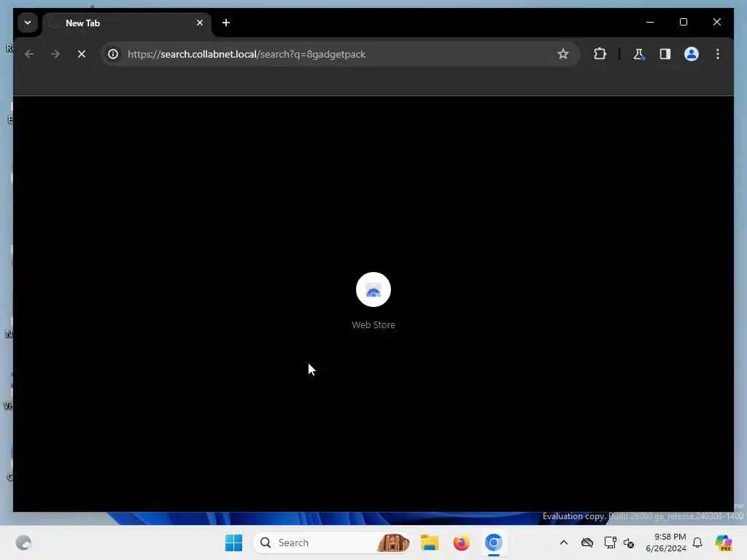Image resolution: width=747 pixels, height=560 pixels.
Task: Close the New Tab tab
Action: pyautogui.click(x=200, y=23)
